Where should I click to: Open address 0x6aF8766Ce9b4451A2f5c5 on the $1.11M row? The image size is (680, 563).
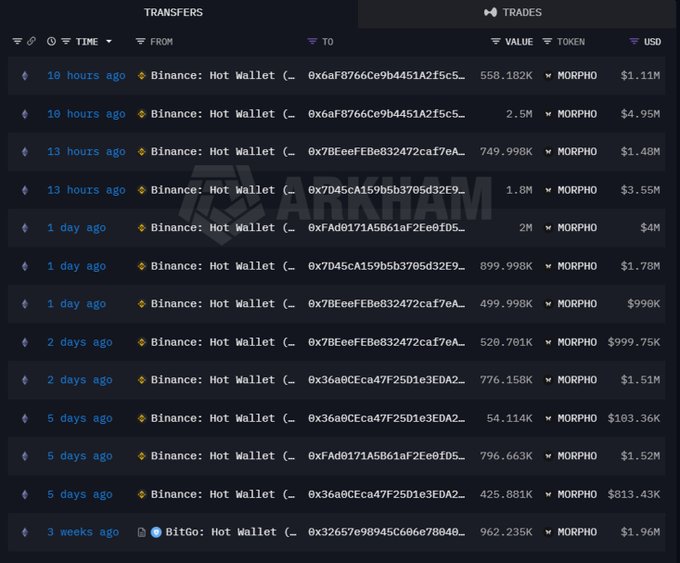[386, 76]
